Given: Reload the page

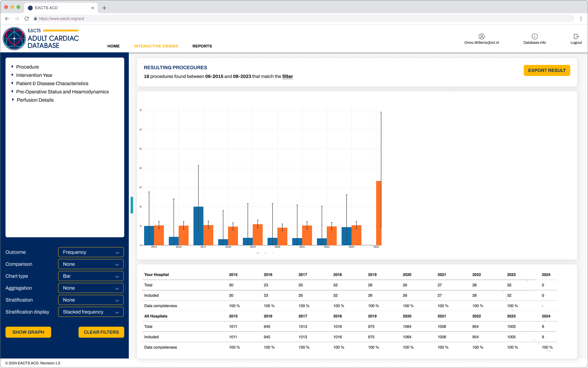Looking at the screenshot, I should pyautogui.click(x=27, y=18).
